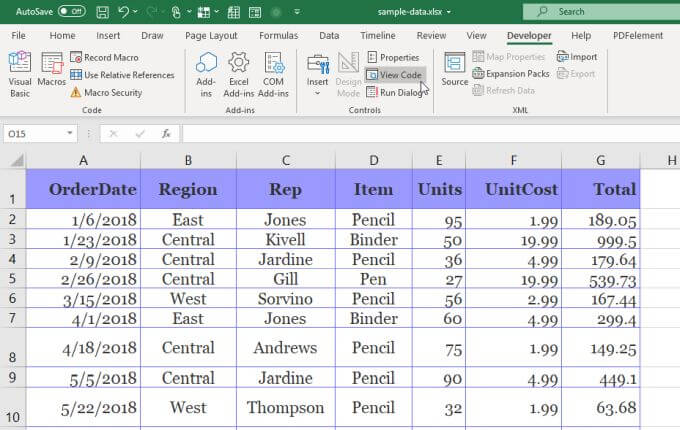
Task: Click cell containing Kivell
Action: tap(286, 239)
